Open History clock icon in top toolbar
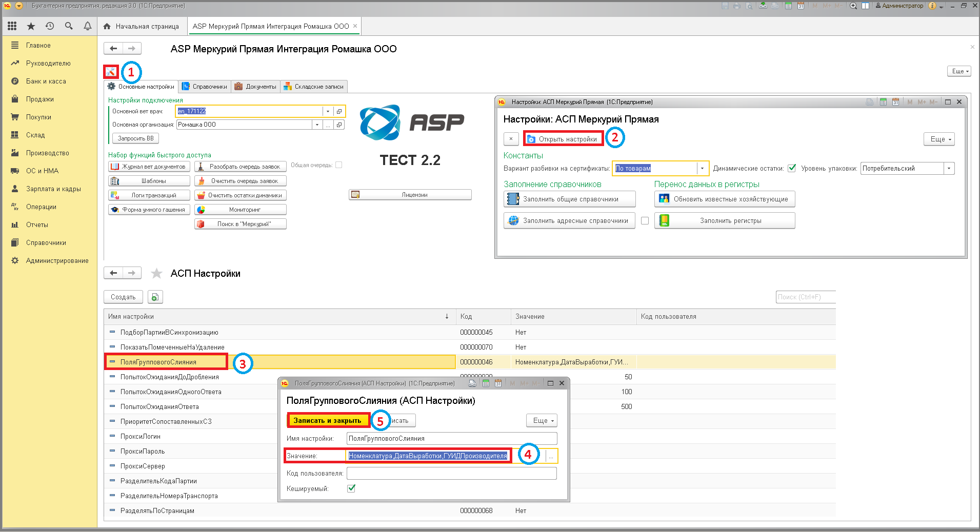 (x=50, y=26)
